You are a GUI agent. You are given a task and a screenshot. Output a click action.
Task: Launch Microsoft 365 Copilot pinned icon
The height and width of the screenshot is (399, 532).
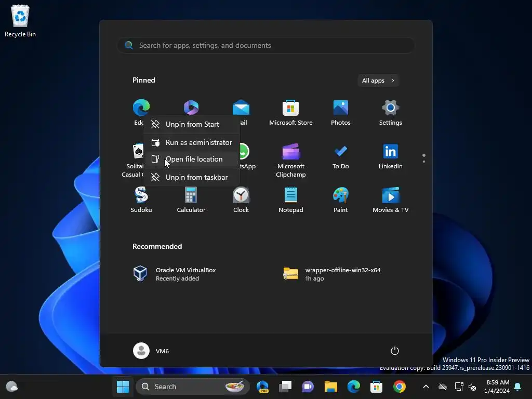(191, 107)
